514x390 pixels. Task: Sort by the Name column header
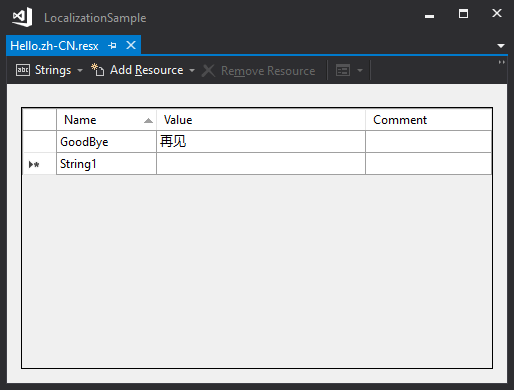[x=106, y=120]
